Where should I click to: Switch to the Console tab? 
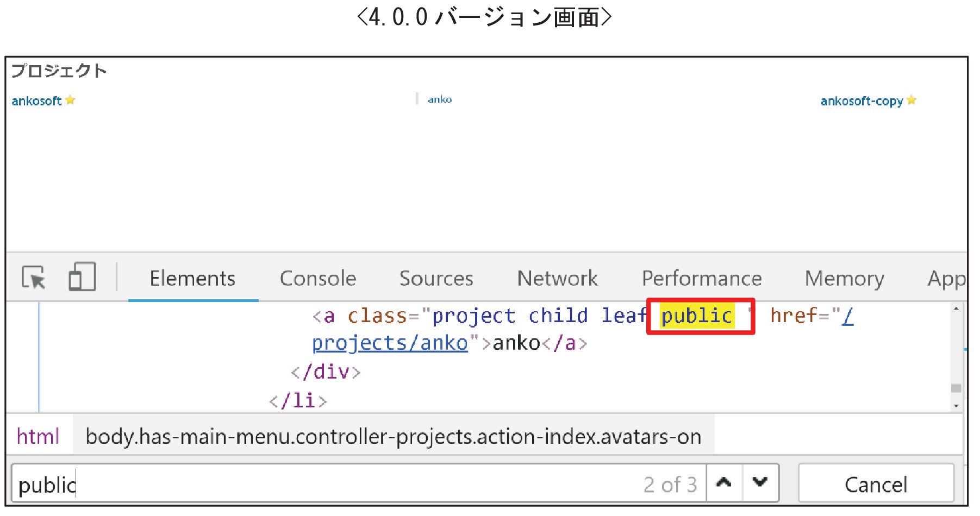point(318,278)
